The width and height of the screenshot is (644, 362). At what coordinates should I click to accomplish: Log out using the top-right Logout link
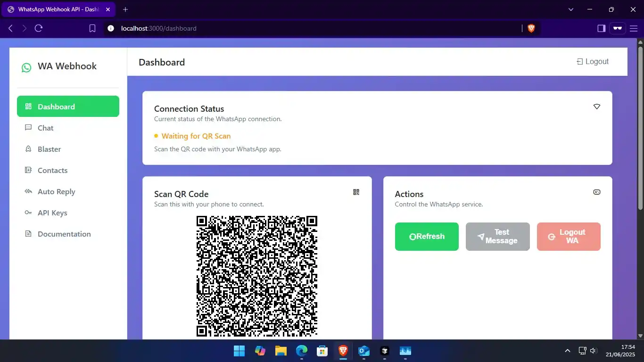593,61
